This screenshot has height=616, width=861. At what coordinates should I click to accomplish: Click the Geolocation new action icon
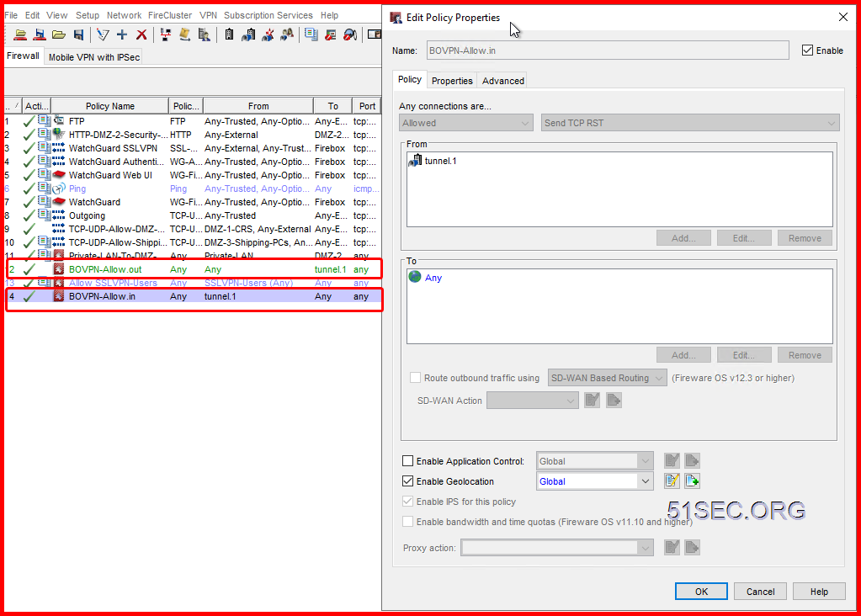click(x=693, y=481)
